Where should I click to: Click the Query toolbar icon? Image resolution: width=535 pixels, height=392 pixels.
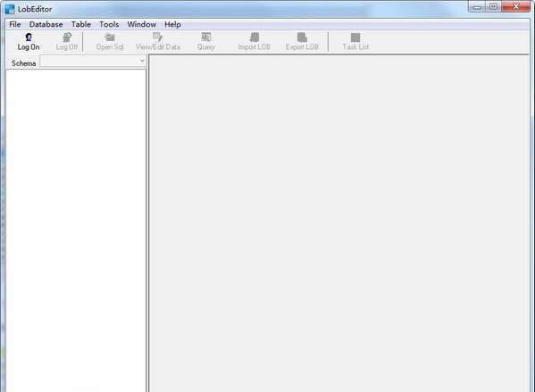pyautogui.click(x=205, y=37)
